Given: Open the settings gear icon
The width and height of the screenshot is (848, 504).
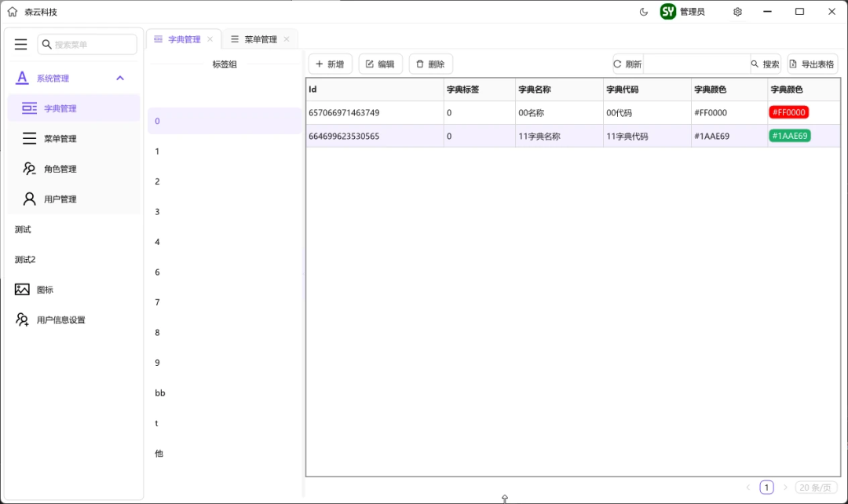Looking at the screenshot, I should 737,12.
